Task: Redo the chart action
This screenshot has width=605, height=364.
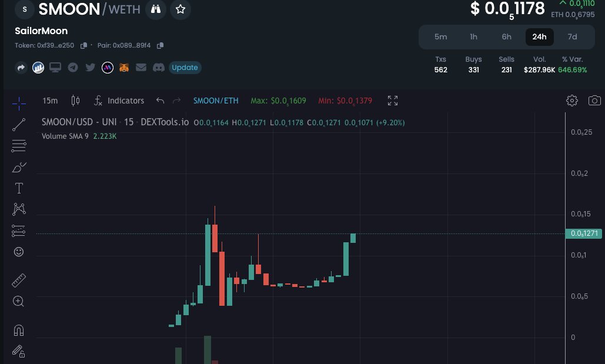Action: (x=177, y=101)
